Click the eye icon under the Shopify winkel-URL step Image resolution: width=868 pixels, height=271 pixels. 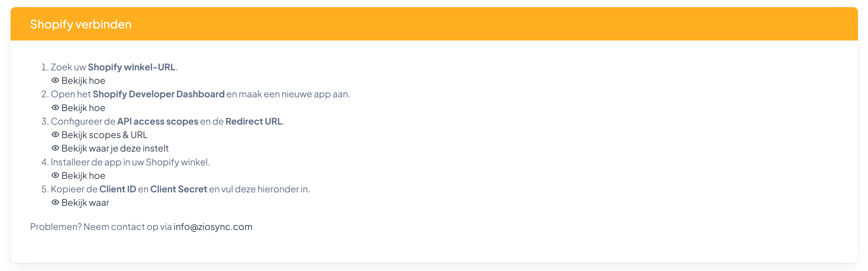pyautogui.click(x=55, y=81)
